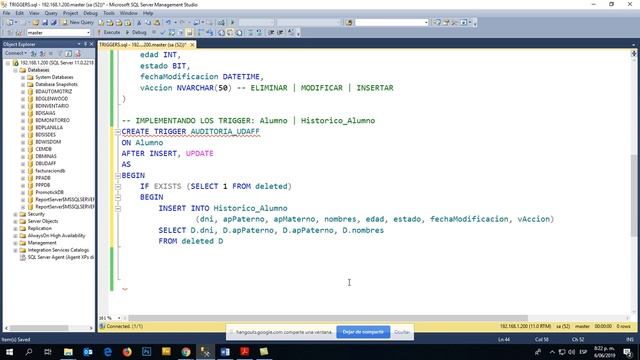Toggle auto-hide pin on Object Explorer

[85, 44]
